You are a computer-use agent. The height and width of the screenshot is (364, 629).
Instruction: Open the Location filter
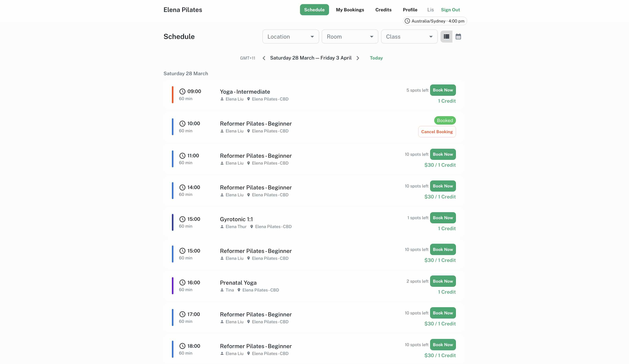pyautogui.click(x=290, y=36)
